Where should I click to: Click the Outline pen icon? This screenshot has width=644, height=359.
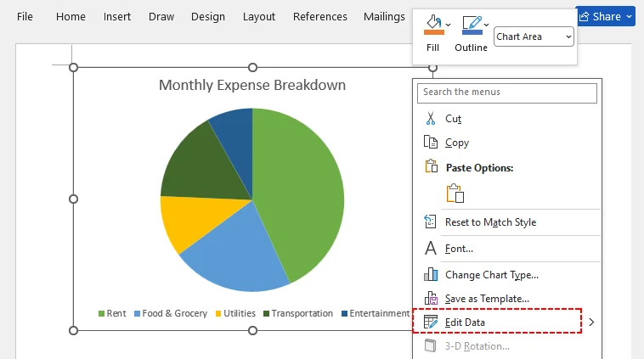click(472, 25)
